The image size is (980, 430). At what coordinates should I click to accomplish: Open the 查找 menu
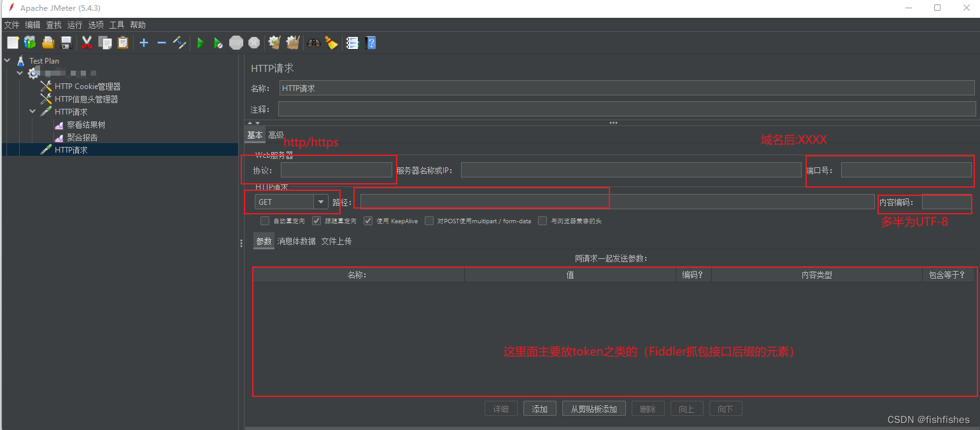click(x=53, y=25)
